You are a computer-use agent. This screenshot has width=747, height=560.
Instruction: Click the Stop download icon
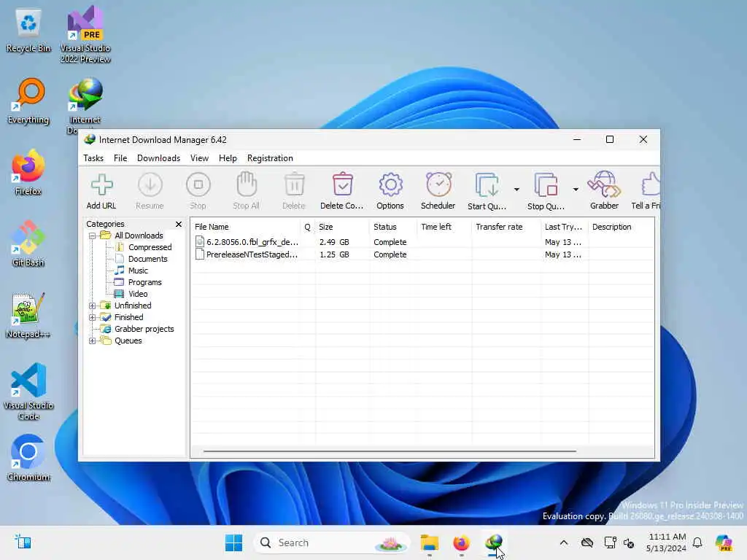(198, 184)
